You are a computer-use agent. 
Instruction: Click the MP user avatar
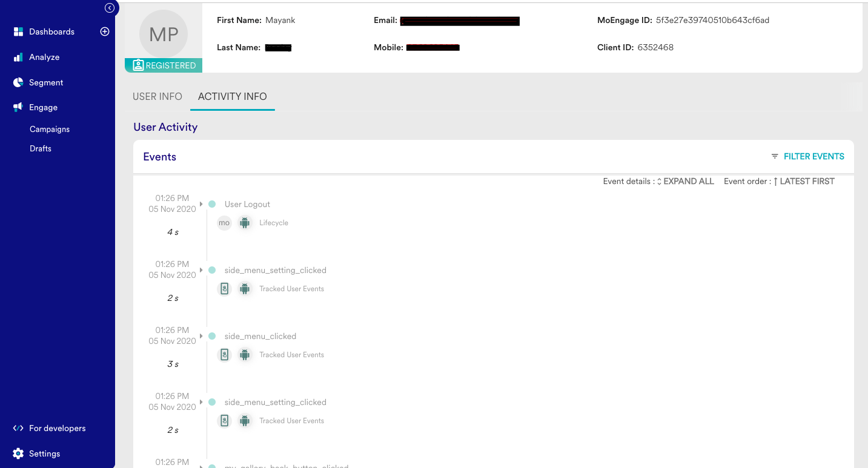coord(164,35)
